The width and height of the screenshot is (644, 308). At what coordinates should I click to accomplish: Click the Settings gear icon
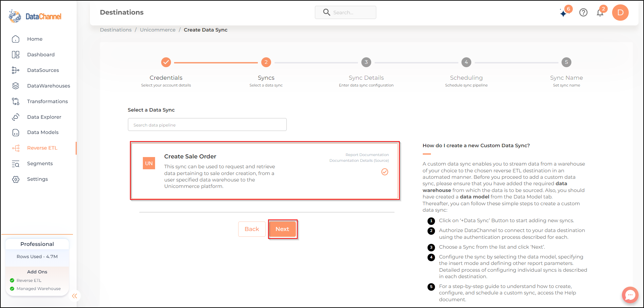[x=16, y=179]
